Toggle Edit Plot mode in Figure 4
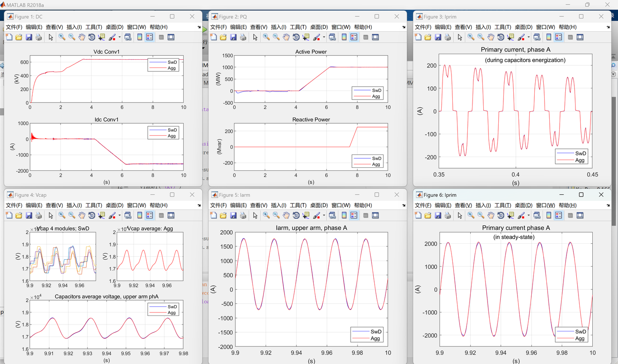 [51, 215]
